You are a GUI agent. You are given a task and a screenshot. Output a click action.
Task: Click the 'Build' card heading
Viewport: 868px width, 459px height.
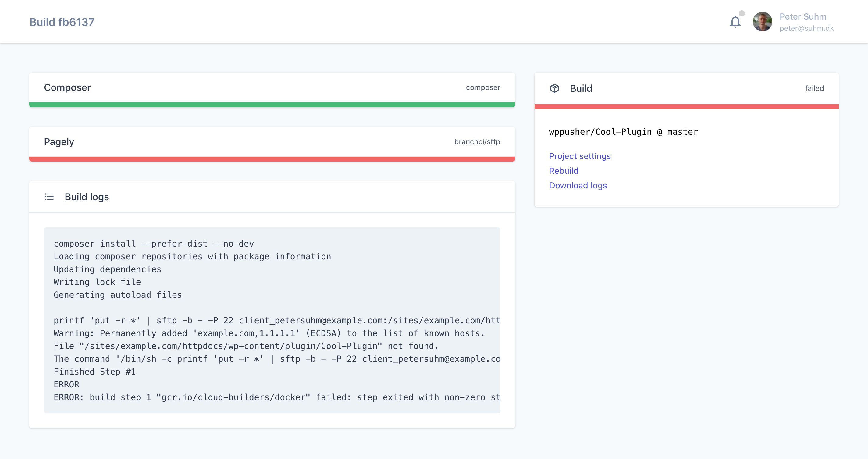point(581,88)
